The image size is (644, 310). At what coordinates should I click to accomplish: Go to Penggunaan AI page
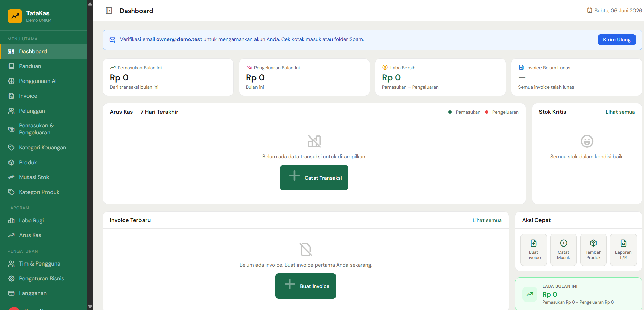pyautogui.click(x=43, y=81)
